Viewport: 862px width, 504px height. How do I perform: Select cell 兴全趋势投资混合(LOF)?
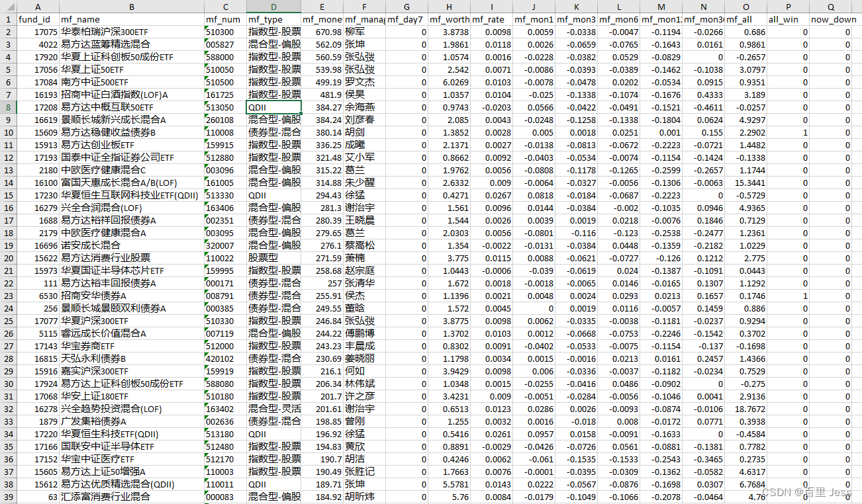[x=131, y=409]
